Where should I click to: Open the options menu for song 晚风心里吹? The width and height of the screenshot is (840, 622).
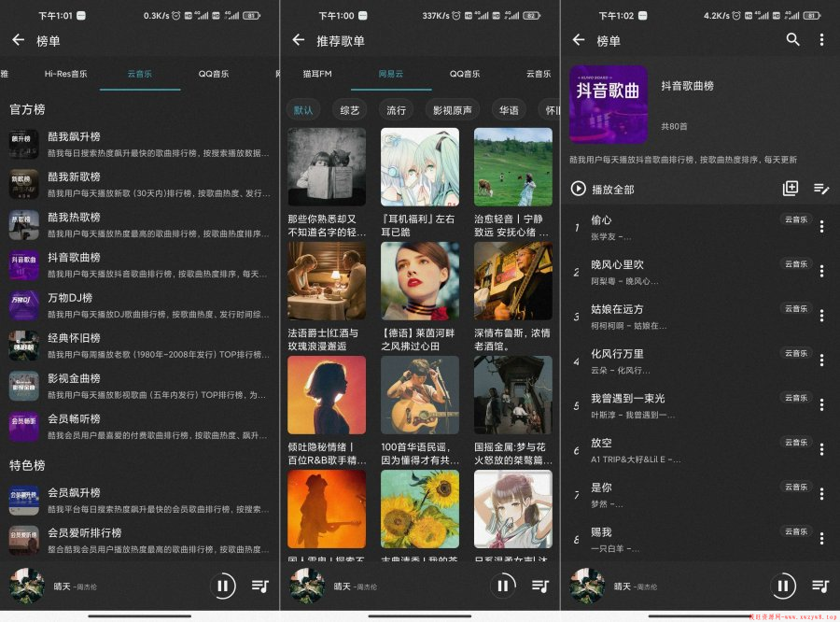821,272
